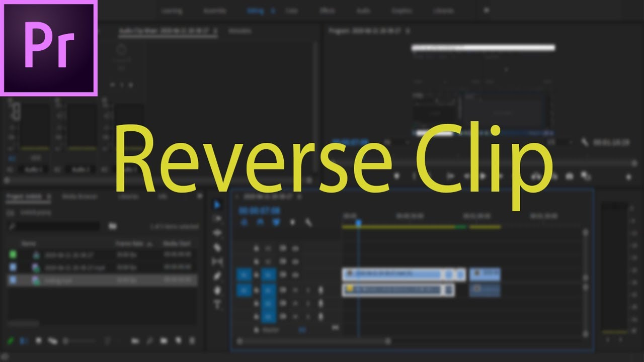Open the Program panel menu icon
Image resolution: width=644 pixels, height=362 pixels.
408,31
